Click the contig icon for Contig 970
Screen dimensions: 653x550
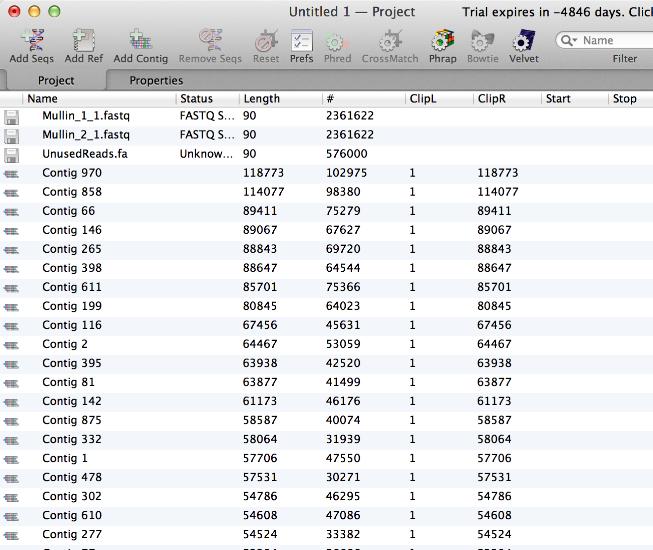12,174
